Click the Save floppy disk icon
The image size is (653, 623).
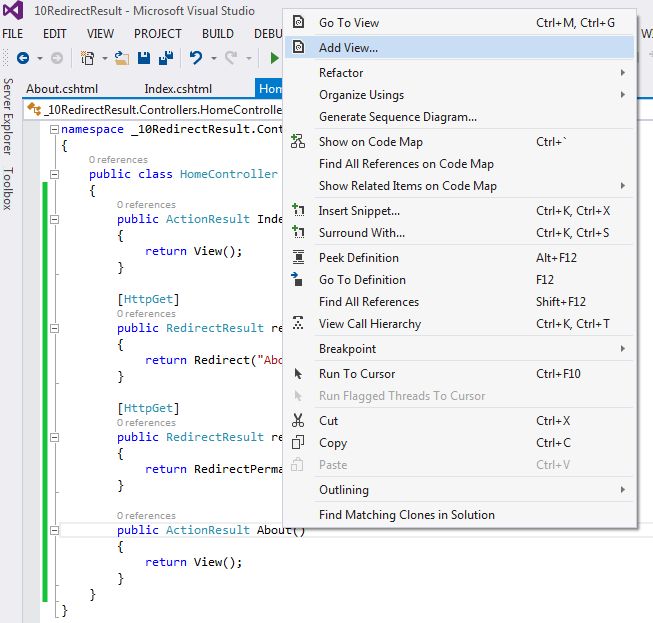click(144, 59)
